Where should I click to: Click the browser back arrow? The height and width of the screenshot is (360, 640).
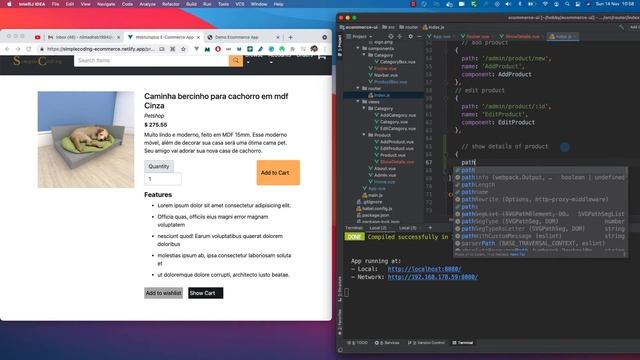[x=7, y=49]
